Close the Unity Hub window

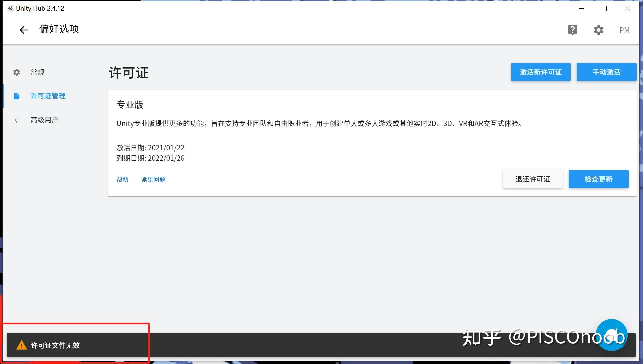coord(628,8)
